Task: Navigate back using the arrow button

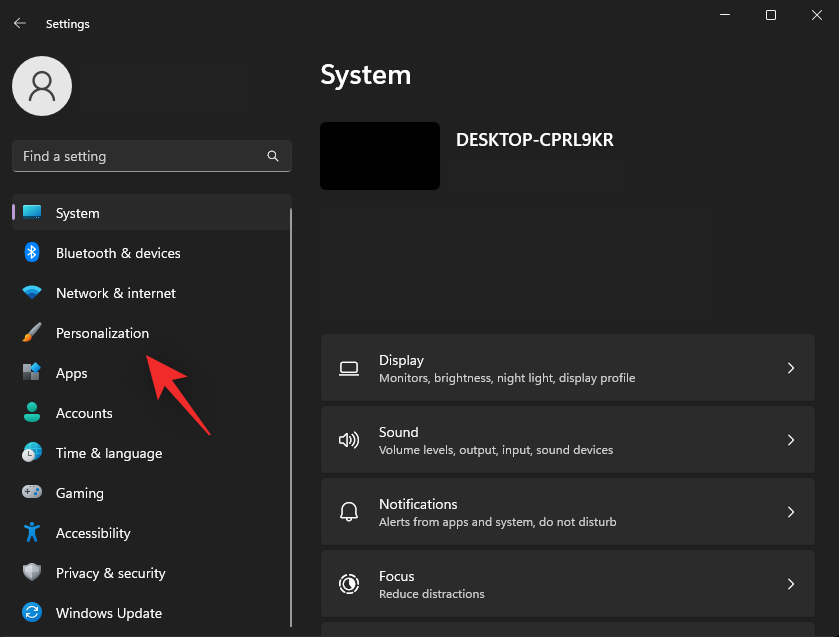Action: [x=19, y=23]
